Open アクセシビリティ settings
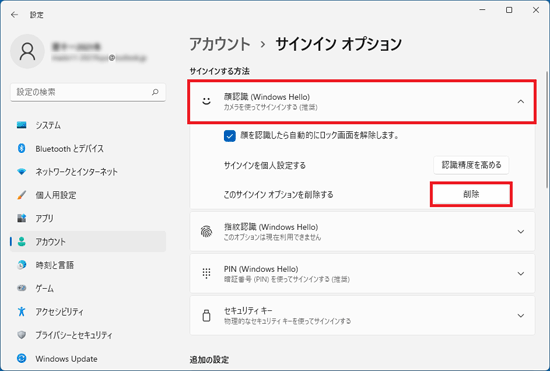Screen dimensions: 550x371 [88, 311]
